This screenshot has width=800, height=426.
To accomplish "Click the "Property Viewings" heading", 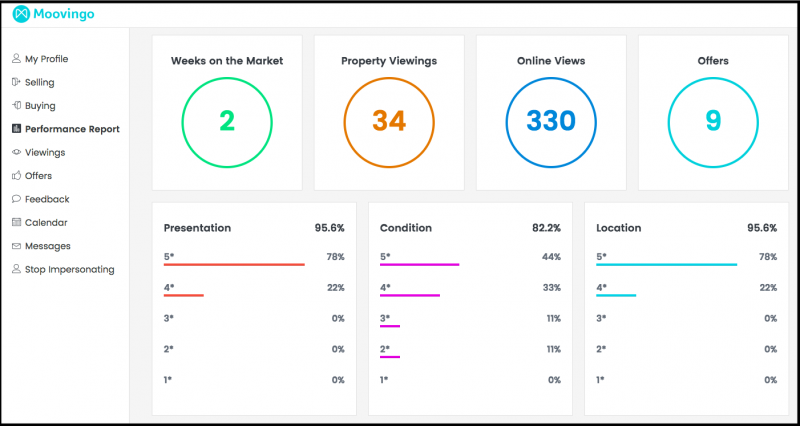I will coord(389,61).
